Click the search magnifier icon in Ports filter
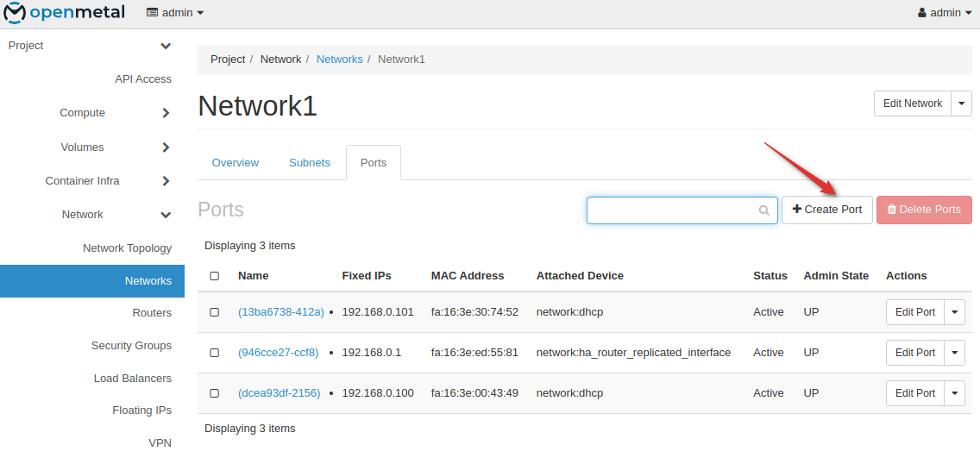The width and height of the screenshot is (980, 464). pos(763,210)
